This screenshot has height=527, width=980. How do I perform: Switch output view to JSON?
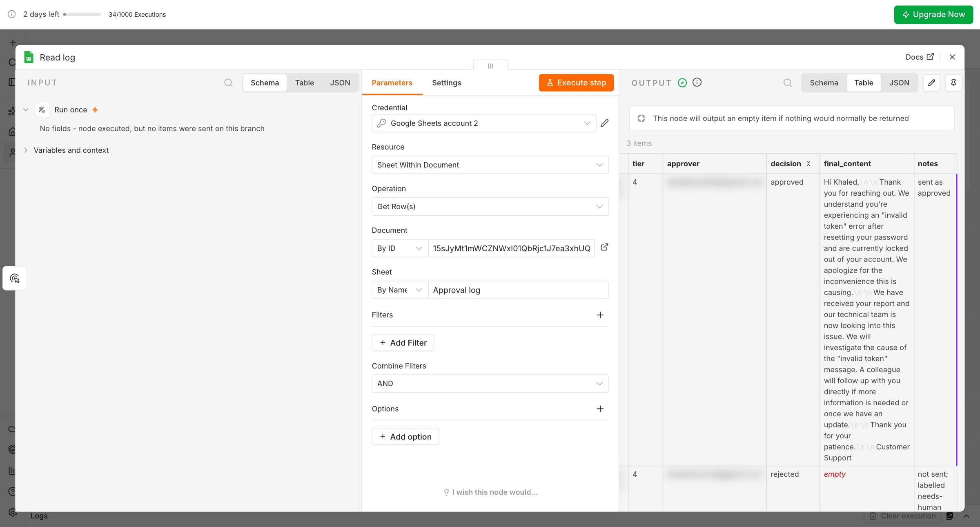(899, 83)
